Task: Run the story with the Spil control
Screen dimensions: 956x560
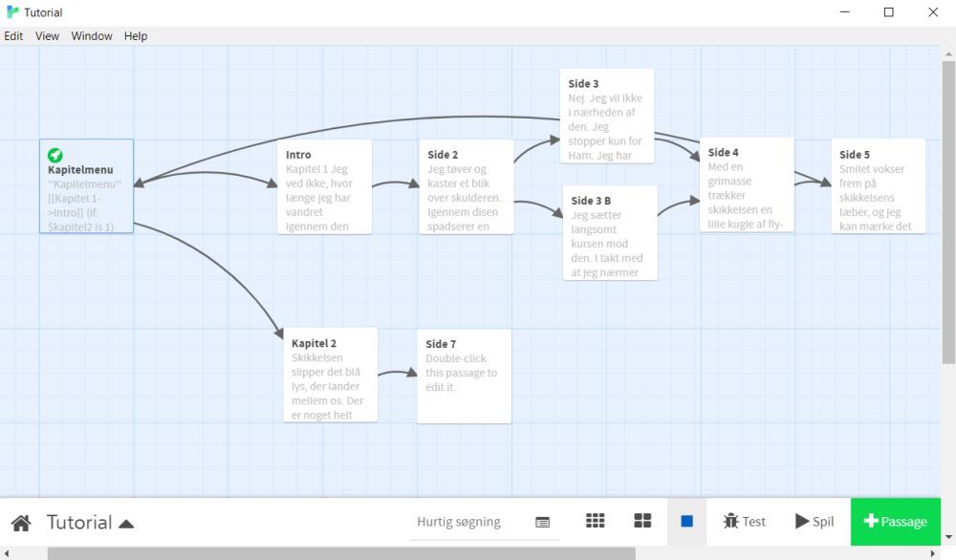Action: 814,522
